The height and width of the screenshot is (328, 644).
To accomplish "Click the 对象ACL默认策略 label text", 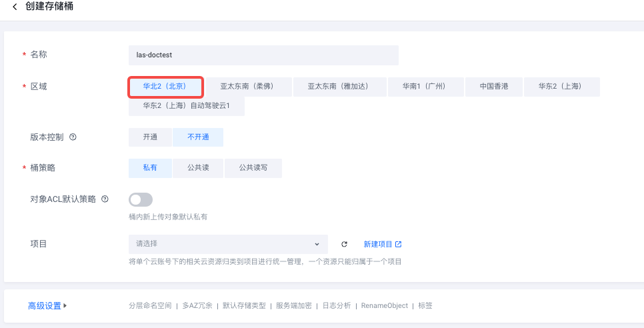I will pos(63,199).
